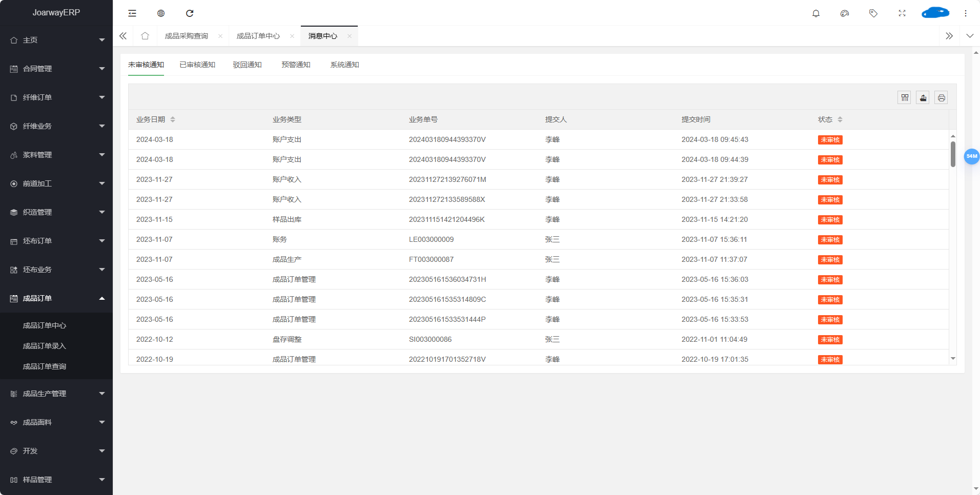
Task: Collapse the sidebar menu icon
Action: pos(132,13)
